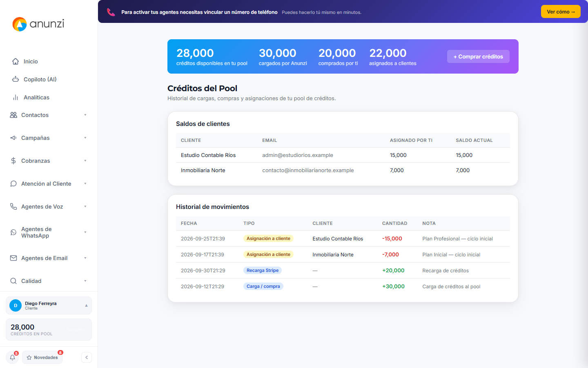Screen dimensions: 588x368
Task: Expand the Calidad submenu arrow
Action: 85,281
